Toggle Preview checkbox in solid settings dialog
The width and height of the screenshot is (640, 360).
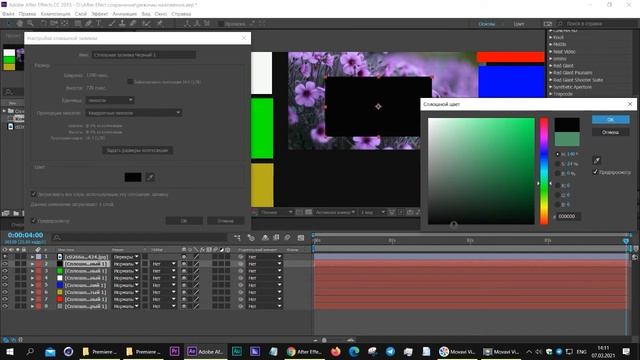point(34,220)
